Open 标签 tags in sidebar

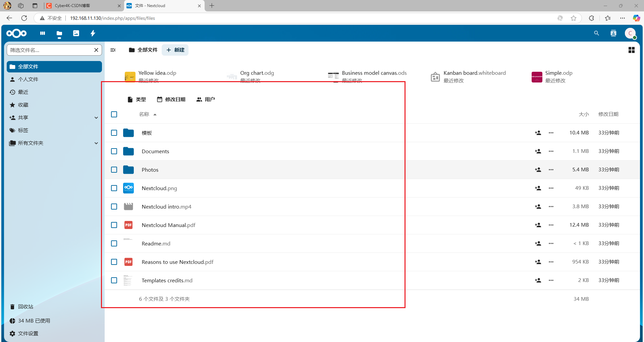54,130
